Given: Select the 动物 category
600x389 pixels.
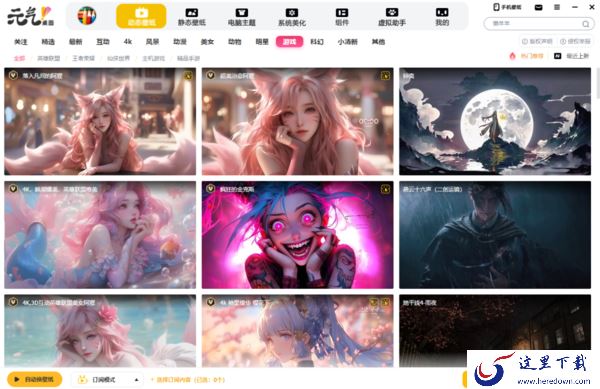Looking at the screenshot, I should (235, 42).
